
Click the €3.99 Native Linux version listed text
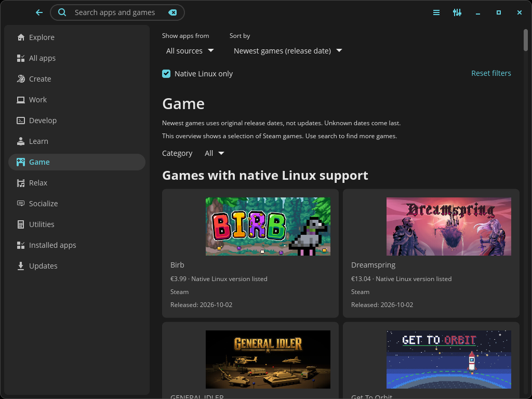click(x=219, y=279)
